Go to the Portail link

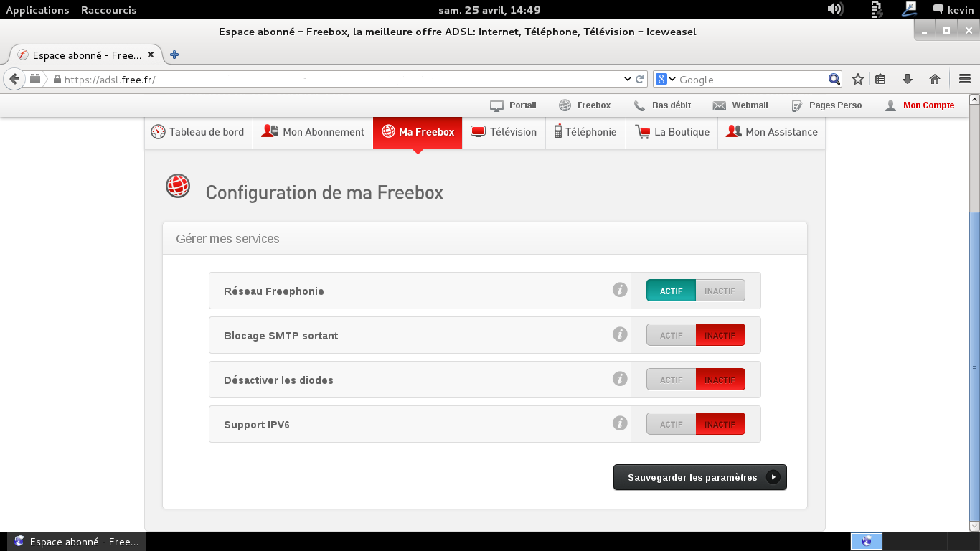514,105
